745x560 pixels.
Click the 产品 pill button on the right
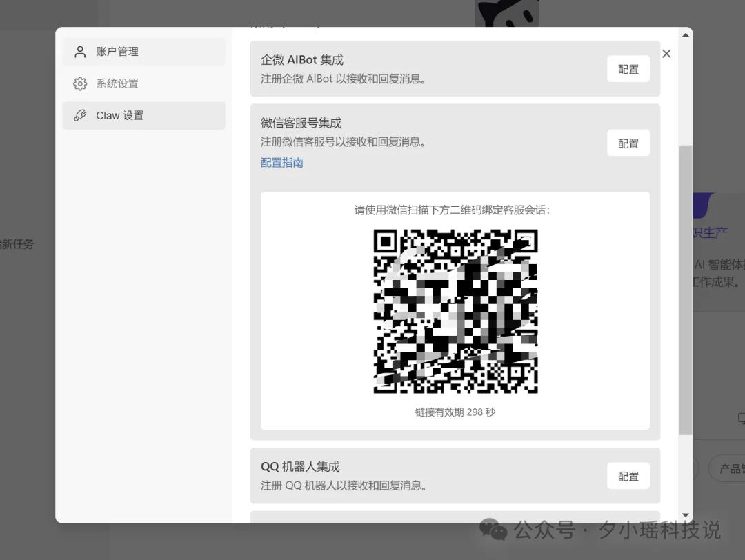[729, 468]
